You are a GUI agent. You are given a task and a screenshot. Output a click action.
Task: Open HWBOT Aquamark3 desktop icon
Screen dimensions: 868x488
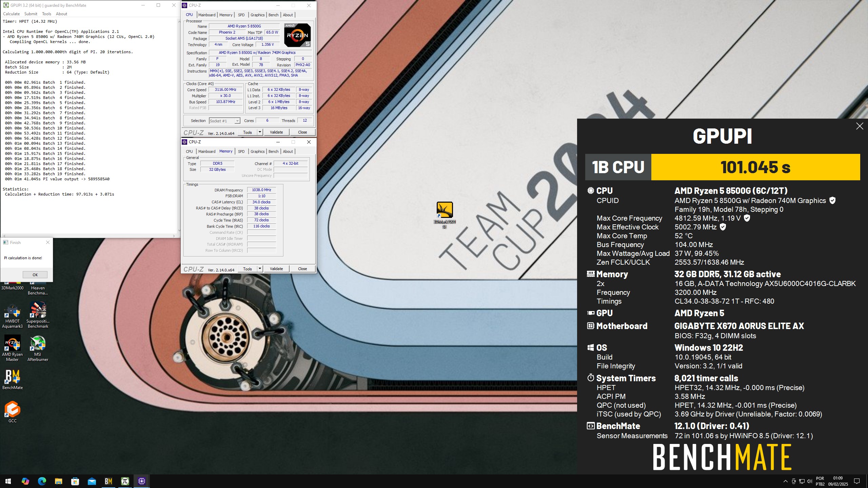(x=13, y=315)
